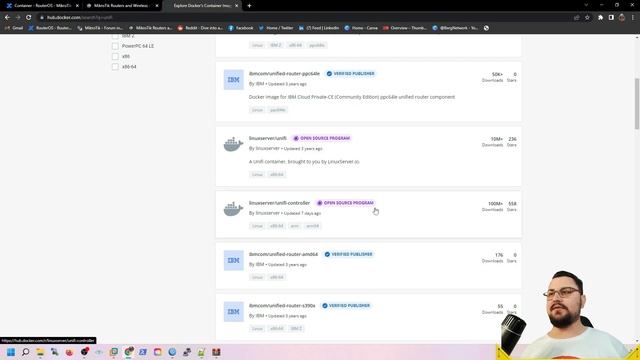Open the browser extensions puzzle icon
640x360 pixels.
click(x=600, y=18)
